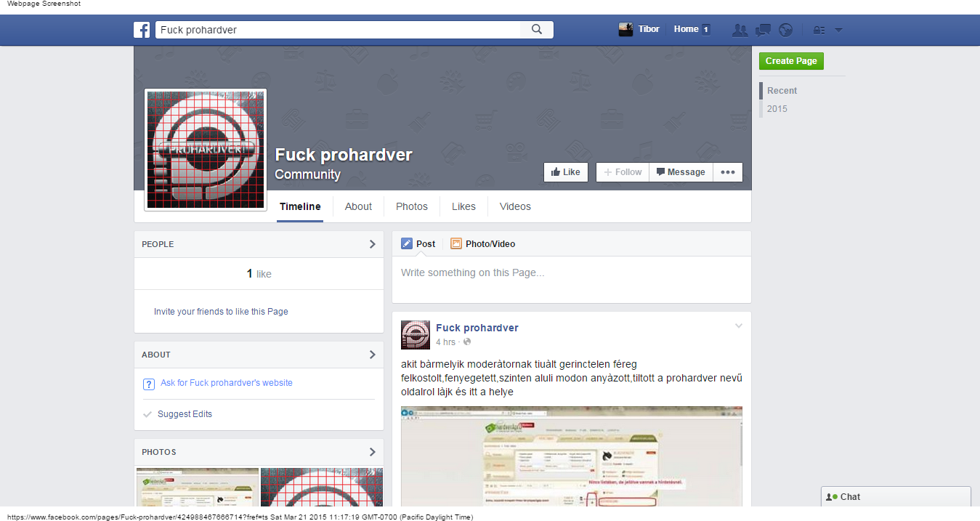This screenshot has height=521, width=980.
Task: Select 2015 in the timeline navigation
Action: pos(777,109)
